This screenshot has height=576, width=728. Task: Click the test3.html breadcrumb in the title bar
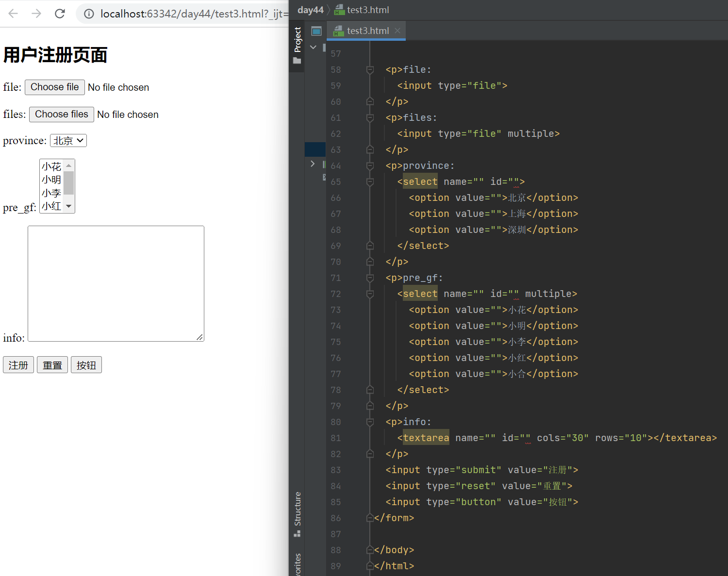point(362,10)
